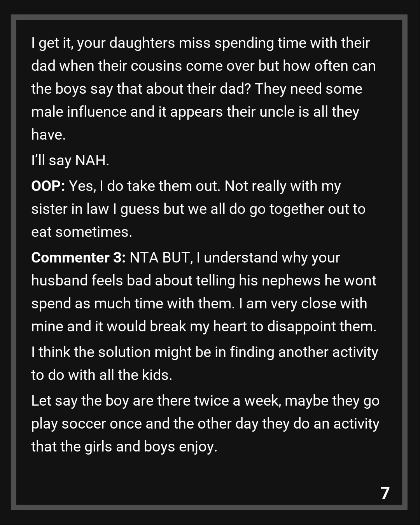
Task: Click the page number 7
Action: tap(385, 493)
